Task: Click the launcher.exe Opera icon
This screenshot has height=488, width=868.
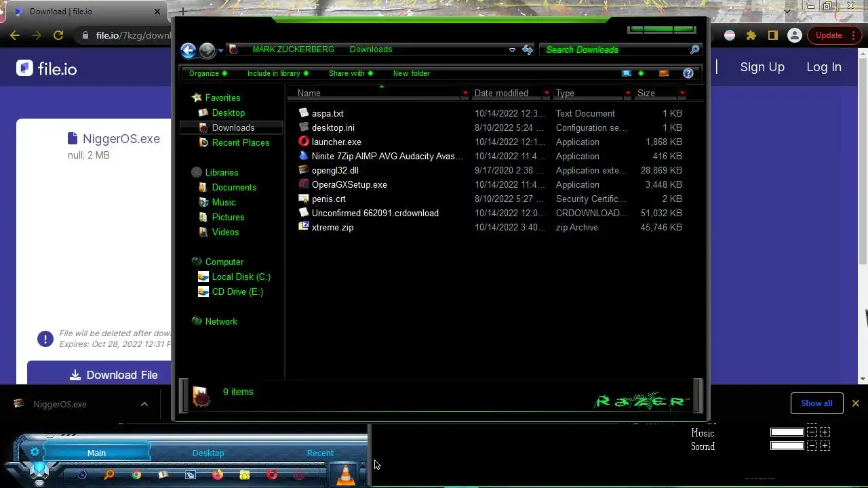Action: click(x=304, y=142)
